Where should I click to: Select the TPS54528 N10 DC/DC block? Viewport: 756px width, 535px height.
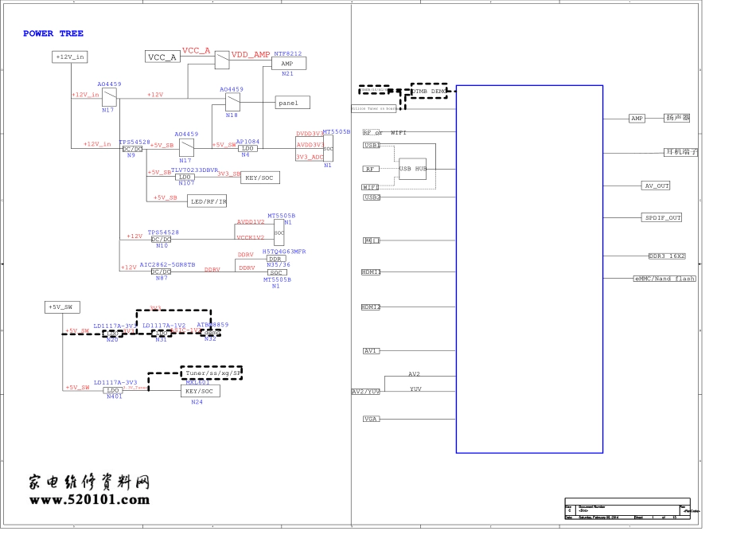click(162, 240)
